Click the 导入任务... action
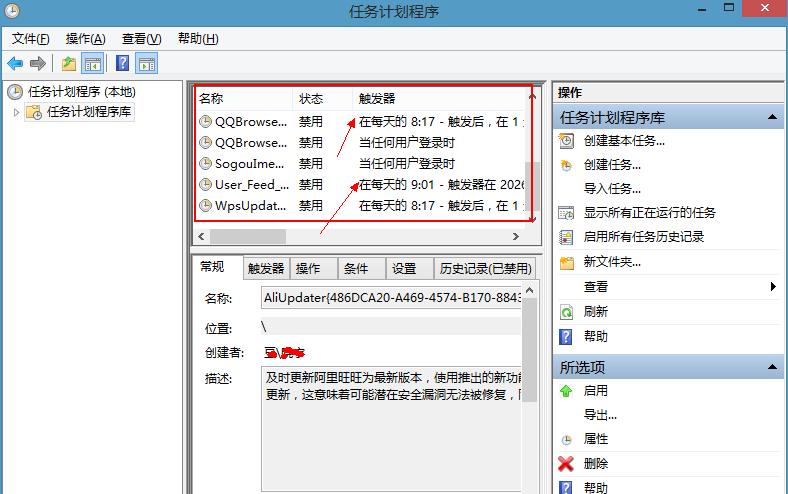Image resolution: width=788 pixels, height=494 pixels. (x=612, y=189)
